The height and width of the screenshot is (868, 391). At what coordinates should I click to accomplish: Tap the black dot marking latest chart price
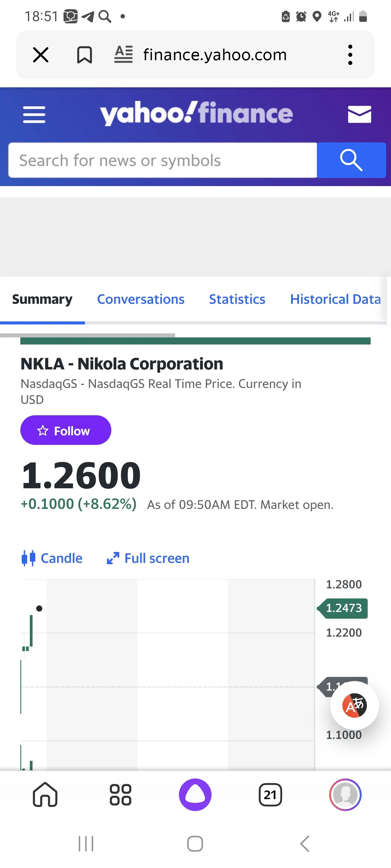click(39, 608)
